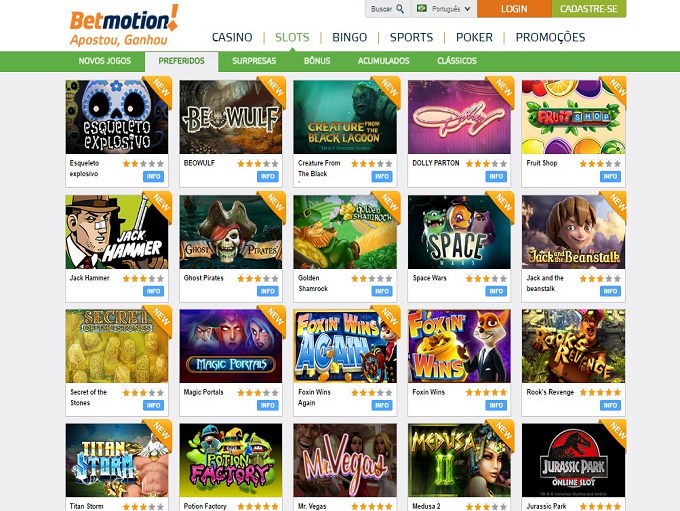Open the Jurassic Park slot thumbnail
The height and width of the screenshot is (511, 680).
click(x=573, y=460)
